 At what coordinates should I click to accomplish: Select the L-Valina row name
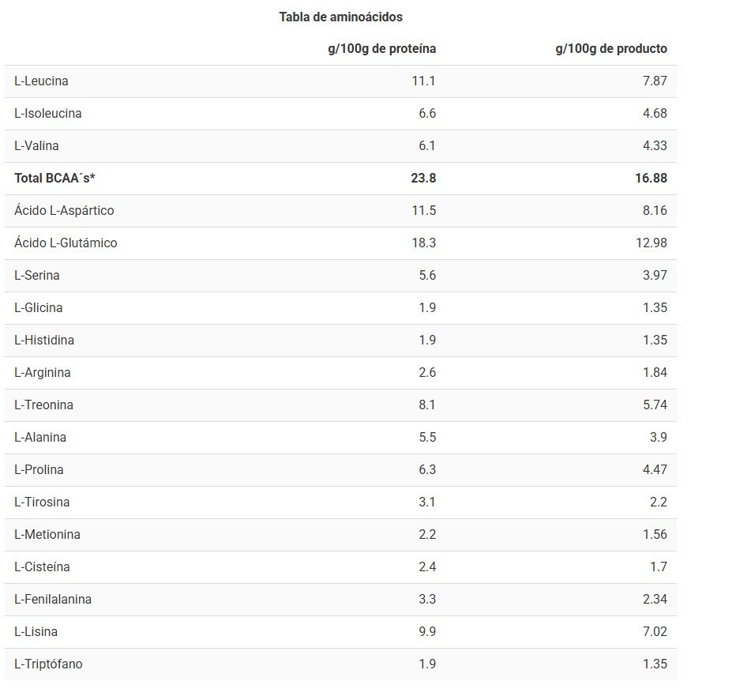pyautogui.click(x=36, y=146)
